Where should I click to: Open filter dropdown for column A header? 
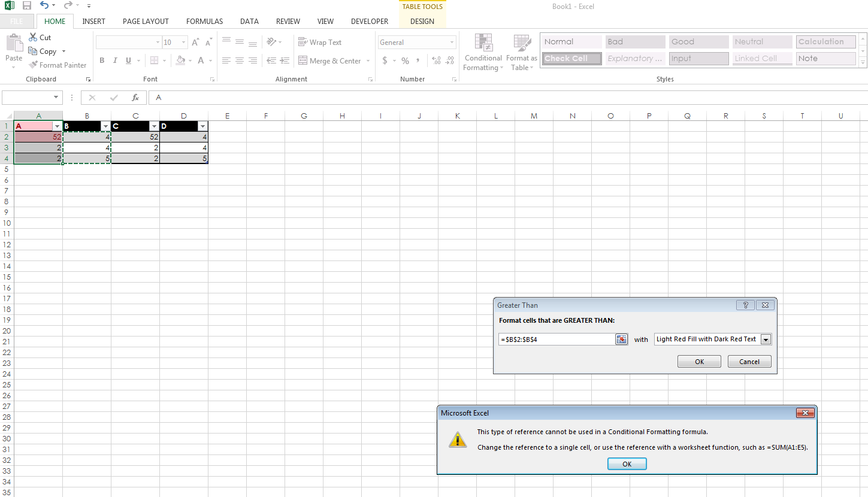pyautogui.click(x=57, y=126)
